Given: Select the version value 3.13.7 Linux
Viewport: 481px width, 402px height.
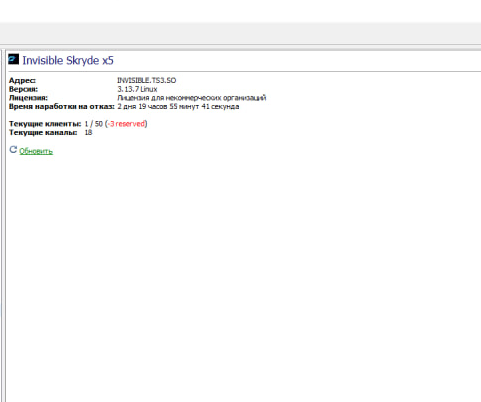Looking at the screenshot, I should coord(137,89).
